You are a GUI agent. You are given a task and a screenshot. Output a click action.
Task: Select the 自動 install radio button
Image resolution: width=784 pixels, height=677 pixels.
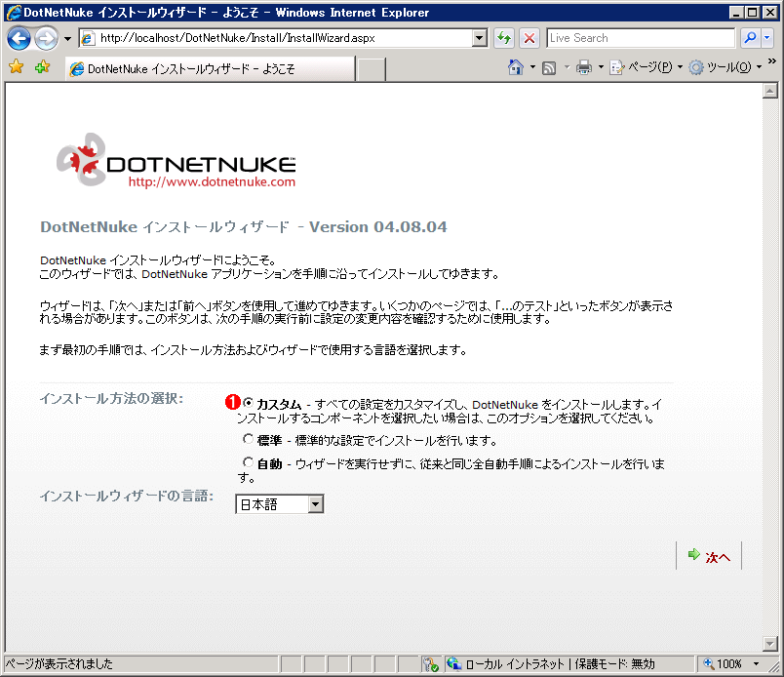click(x=248, y=461)
